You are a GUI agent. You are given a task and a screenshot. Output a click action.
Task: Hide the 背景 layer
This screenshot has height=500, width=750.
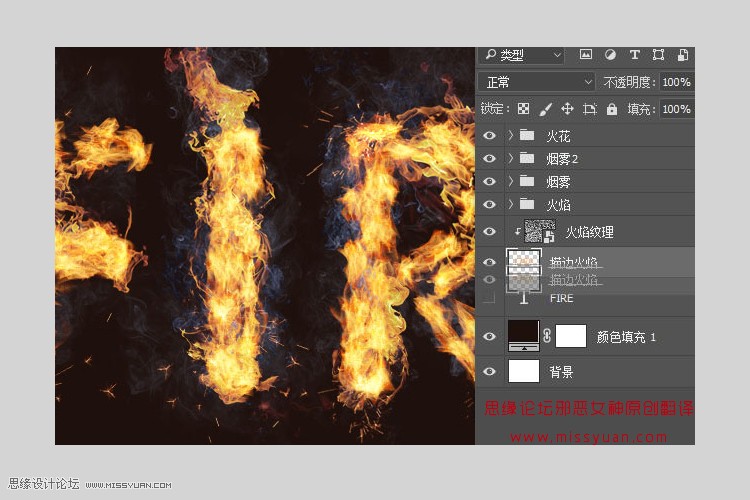pos(489,372)
